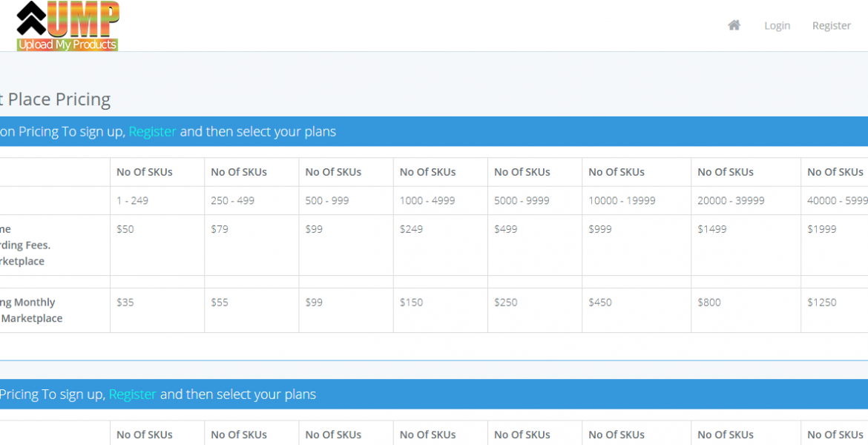Click the 5000 - 9999 SKU range cell
Image resolution: width=868 pixels, height=445 pixels.
[522, 200]
